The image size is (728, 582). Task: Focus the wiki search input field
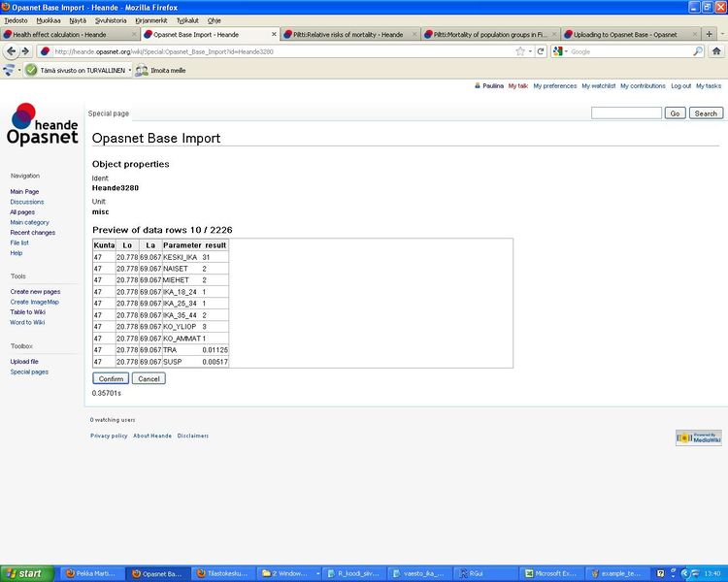click(x=626, y=113)
